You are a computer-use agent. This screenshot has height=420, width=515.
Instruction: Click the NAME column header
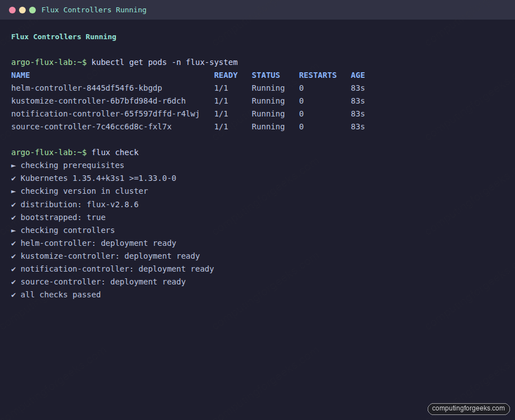[x=20, y=75]
